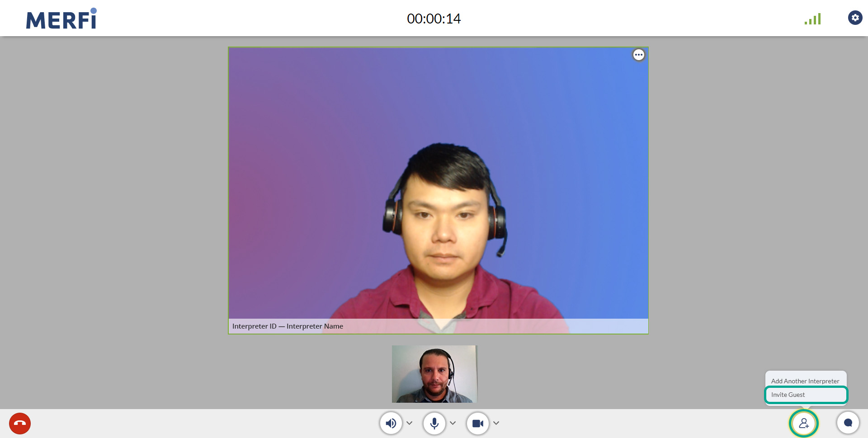Toggle the microphone mute button

click(x=434, y=424)
